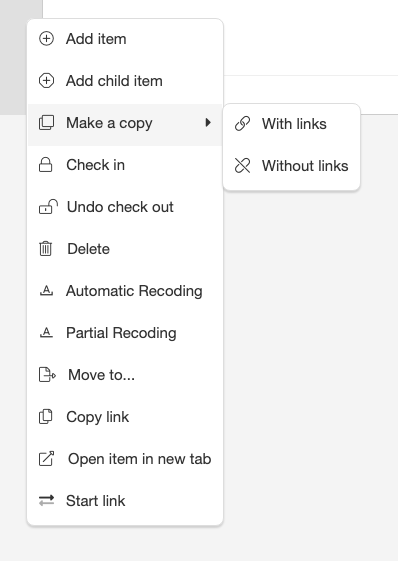This screenshot has width=398, height=561.
Task: Click the chain icon beside With links
Action: 242,124
